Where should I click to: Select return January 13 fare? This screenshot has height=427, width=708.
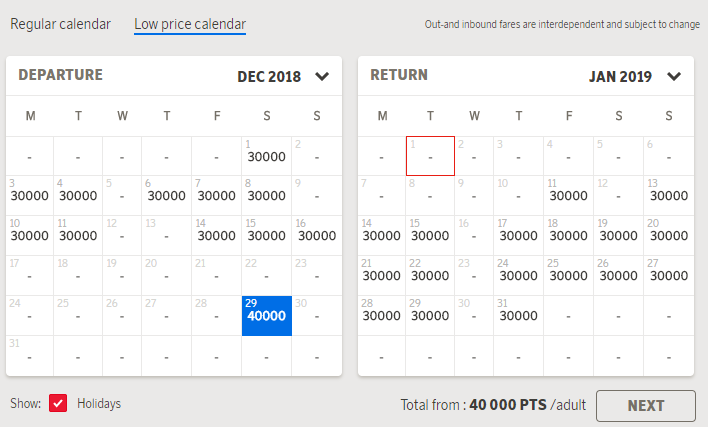coord(667,196)
